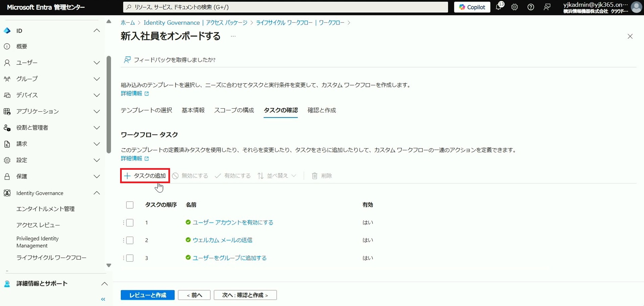Screen dimensions: 644x306
Task: Click the plus icon of タスクの追加
Action: click(x=127, y=176)
